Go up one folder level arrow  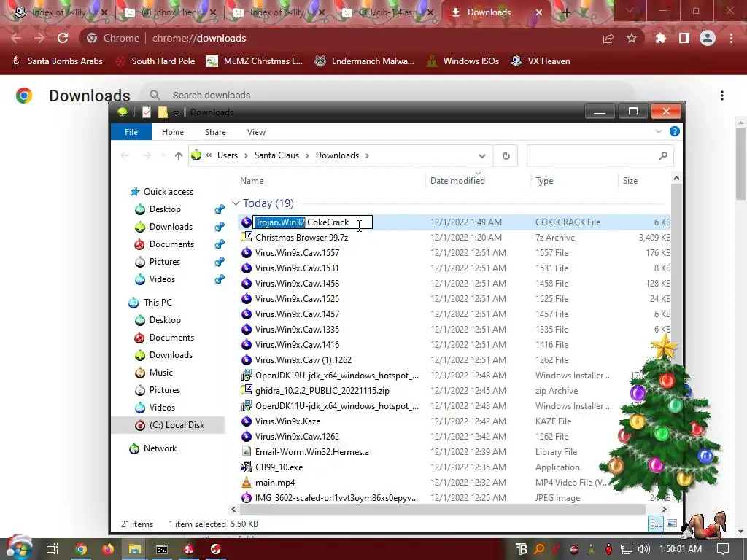click(179, 156)
